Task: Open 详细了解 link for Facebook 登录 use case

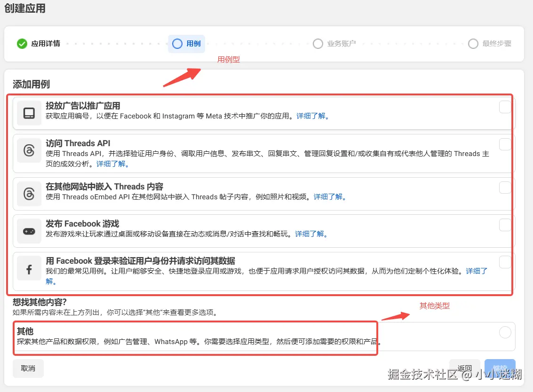Action: tap(477, 271)
